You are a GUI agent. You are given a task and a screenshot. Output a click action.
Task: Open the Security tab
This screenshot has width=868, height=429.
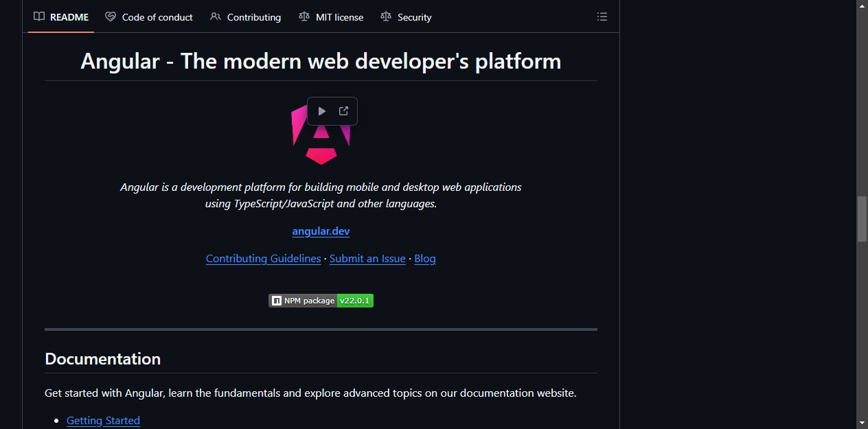tap(406, 17)
